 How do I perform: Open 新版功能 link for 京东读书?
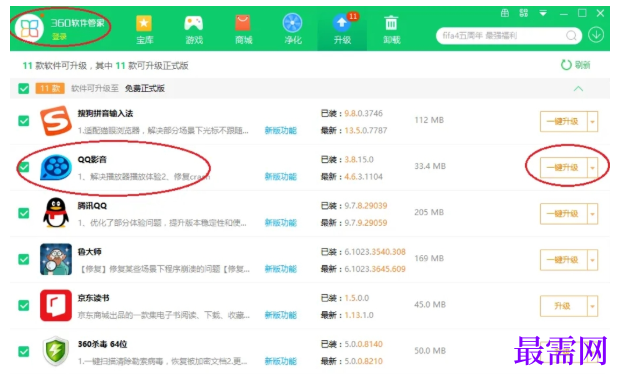(281, 315)
